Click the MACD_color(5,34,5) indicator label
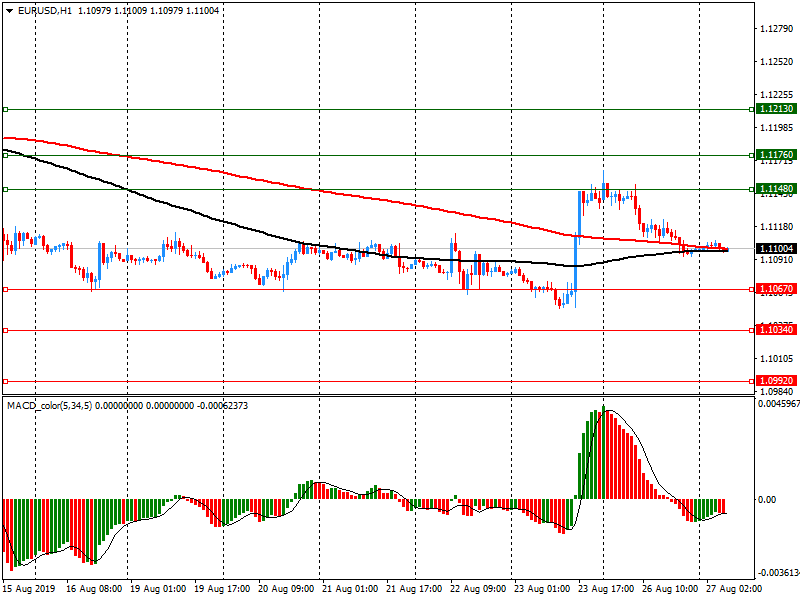The width and height of the screenshot is (800, 600). [49, 406]
